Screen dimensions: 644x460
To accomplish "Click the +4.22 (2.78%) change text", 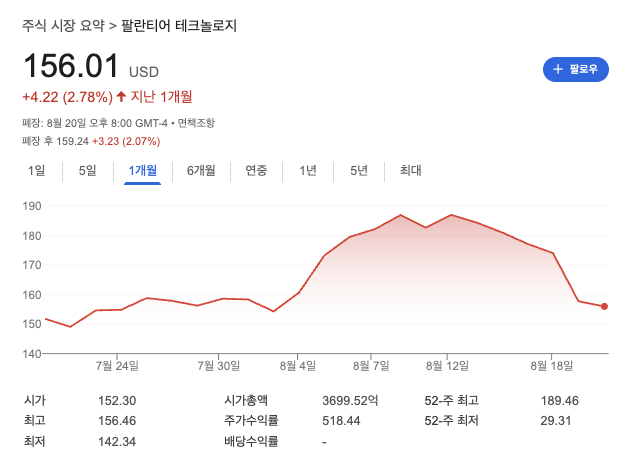I will click(67, 97).
